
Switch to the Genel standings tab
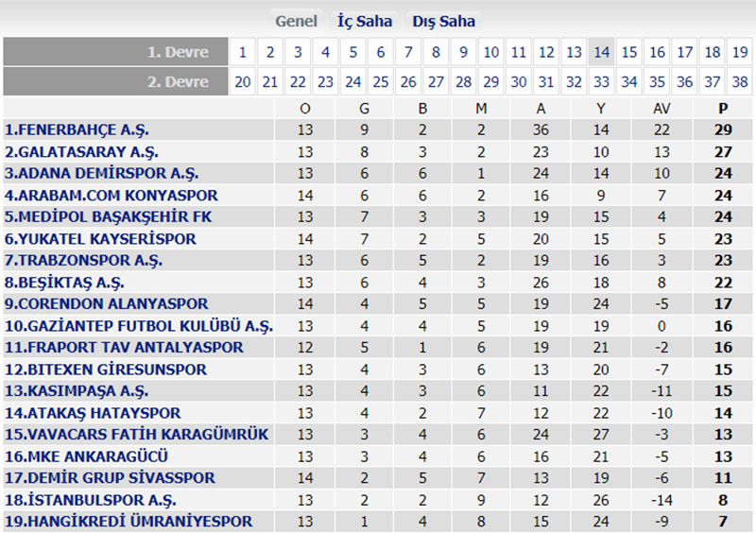pos(296,21)
